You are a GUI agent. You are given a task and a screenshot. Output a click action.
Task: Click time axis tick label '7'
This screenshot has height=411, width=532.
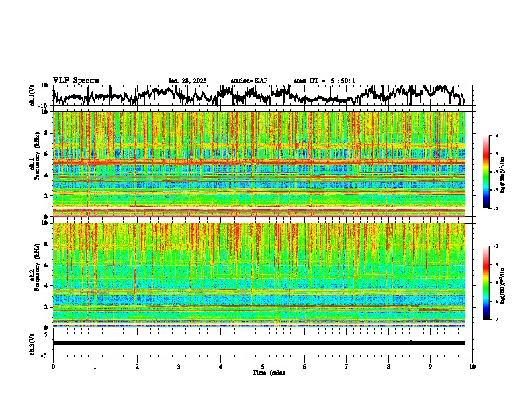(x=347, y=367)
